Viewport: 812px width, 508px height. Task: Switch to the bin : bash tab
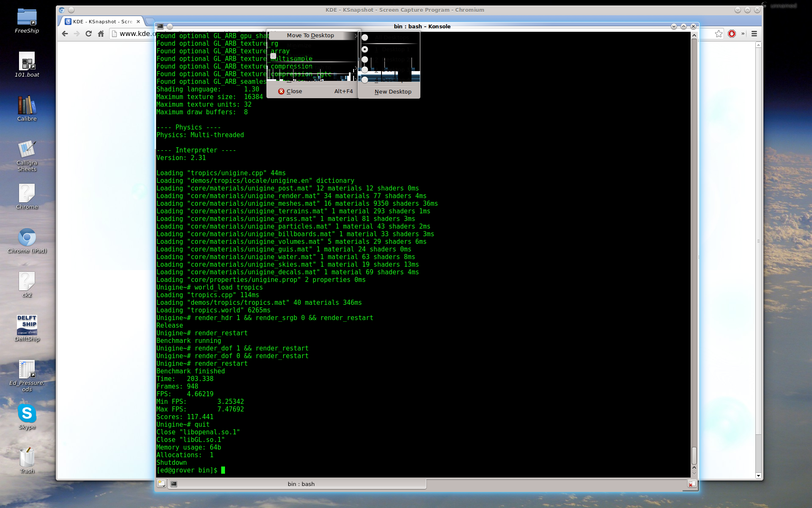[301, 484]
